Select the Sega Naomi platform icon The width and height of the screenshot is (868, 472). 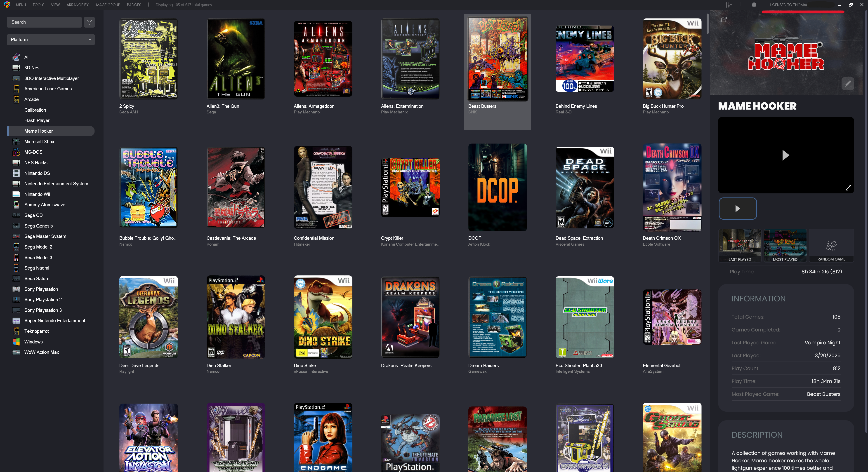(x=16, y=268)
